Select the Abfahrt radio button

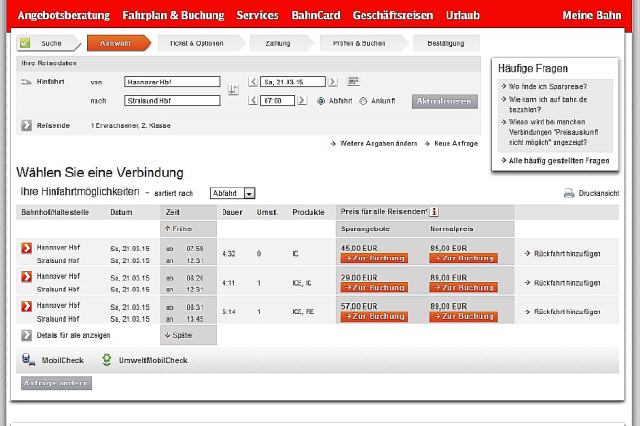click(x=321, y=101)
